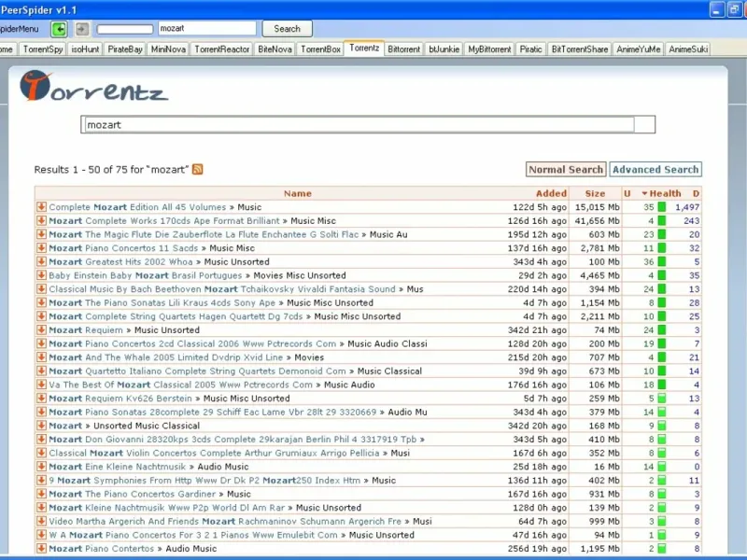Download icon for Classical Music By Bach Beethoven row

(41, 288)
